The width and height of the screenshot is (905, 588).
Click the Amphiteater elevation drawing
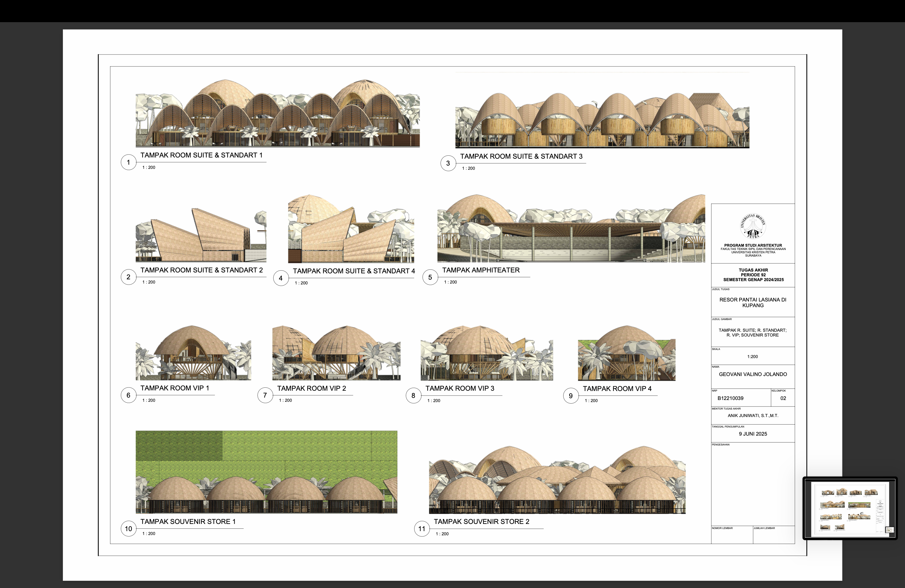click(x=571, y=228)
